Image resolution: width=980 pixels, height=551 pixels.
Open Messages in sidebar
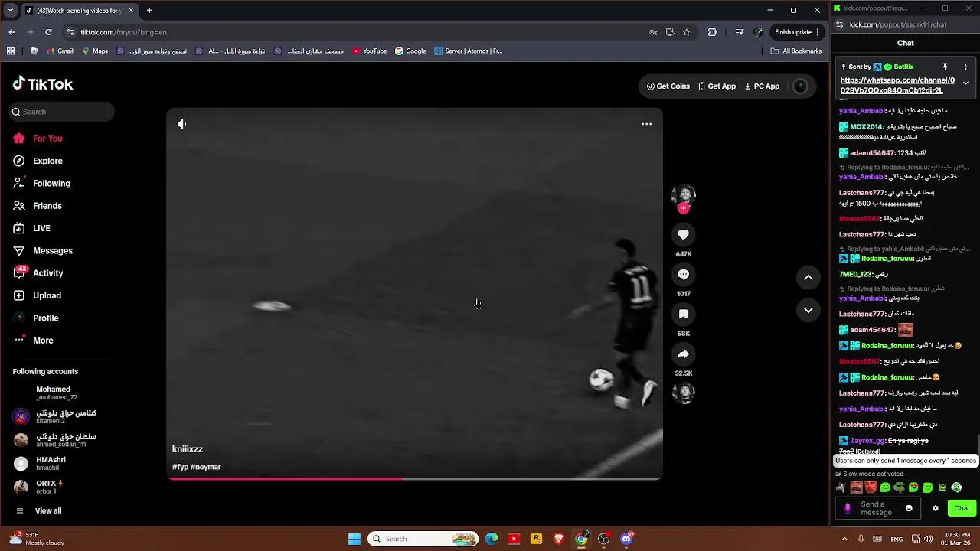(44, 251)
